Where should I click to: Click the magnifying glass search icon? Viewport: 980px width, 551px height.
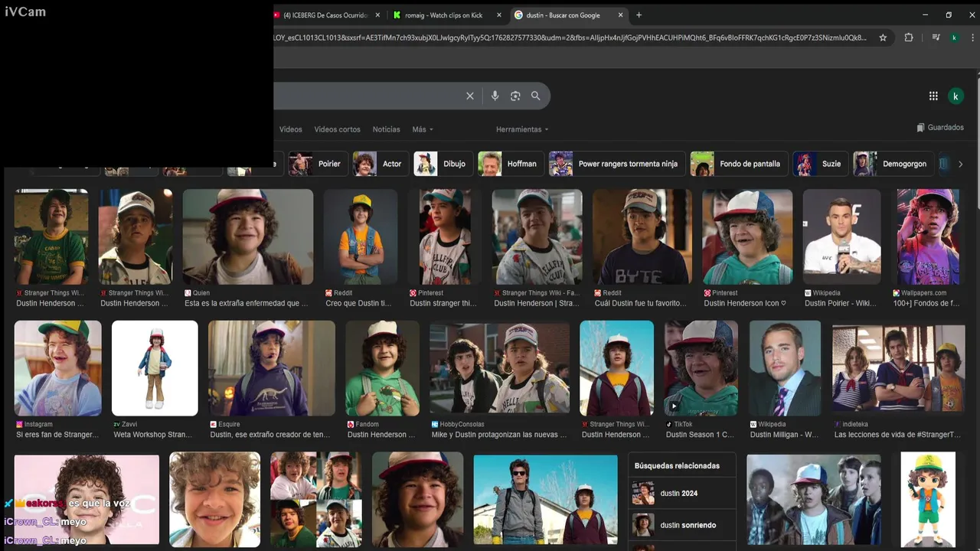[536, 96]
